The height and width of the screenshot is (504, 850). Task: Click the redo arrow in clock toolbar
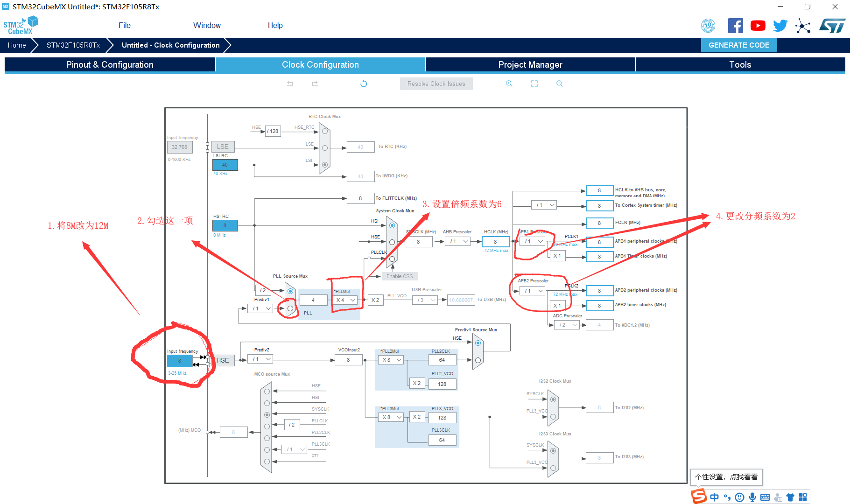tap(315, 84)
